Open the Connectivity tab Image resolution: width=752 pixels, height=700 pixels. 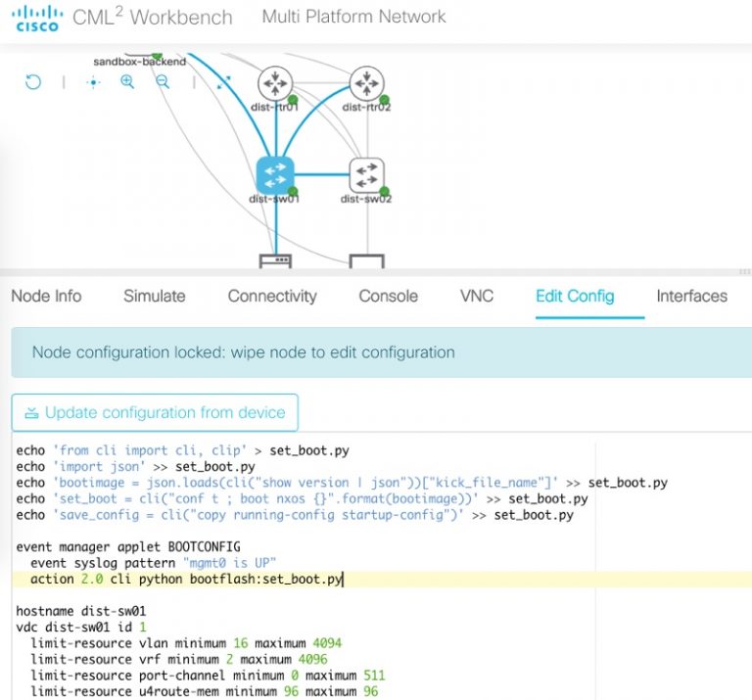click(x=272, y=296)
